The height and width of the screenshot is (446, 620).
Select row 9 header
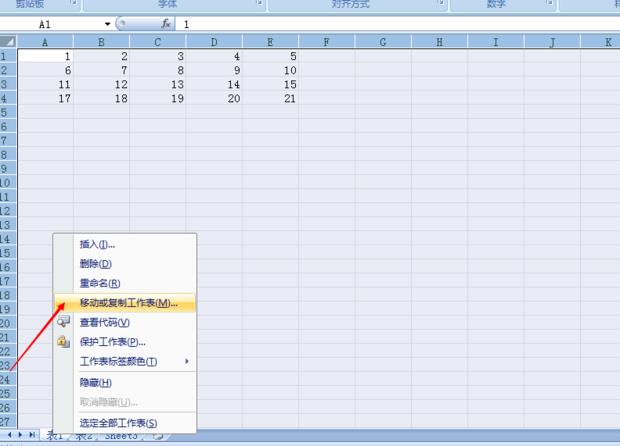[x=8, y=168]
